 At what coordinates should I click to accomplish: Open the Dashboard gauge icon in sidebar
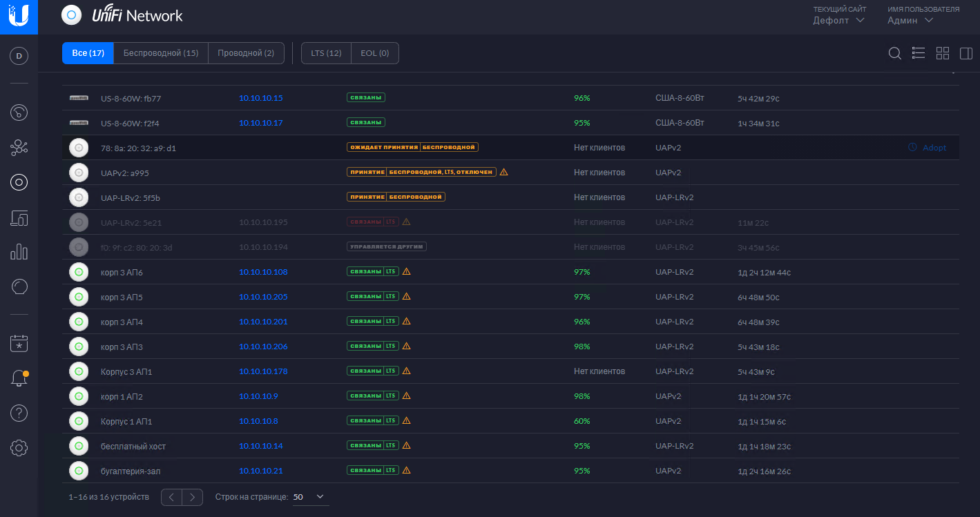click(19, 112)
